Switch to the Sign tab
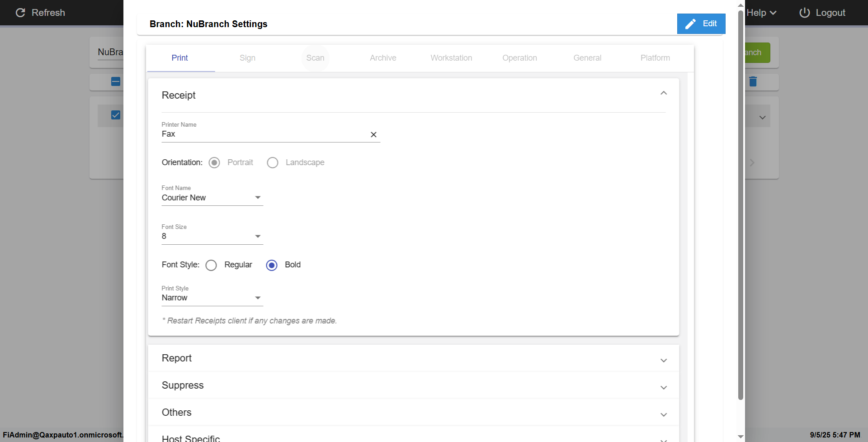The width and height of the screenshot is (868, 442). coord(247,58)
